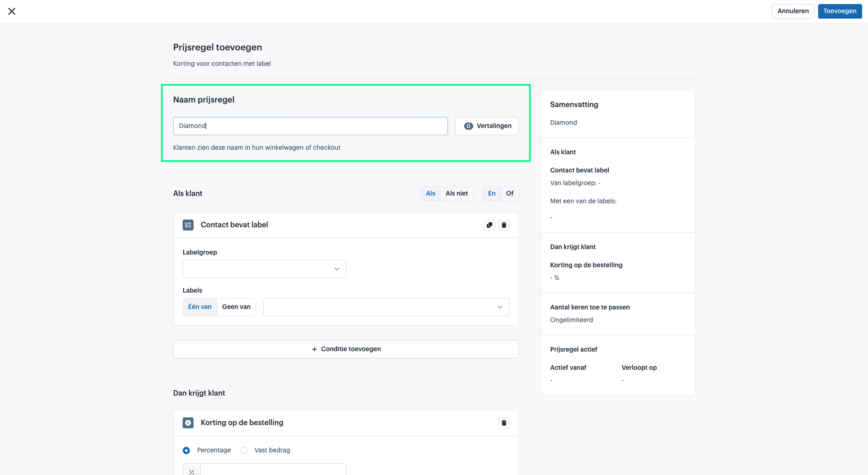Viewport: 868px width, 475px height.
Task: Click the Samenvatting heading
Action: [x=574, y=105]
